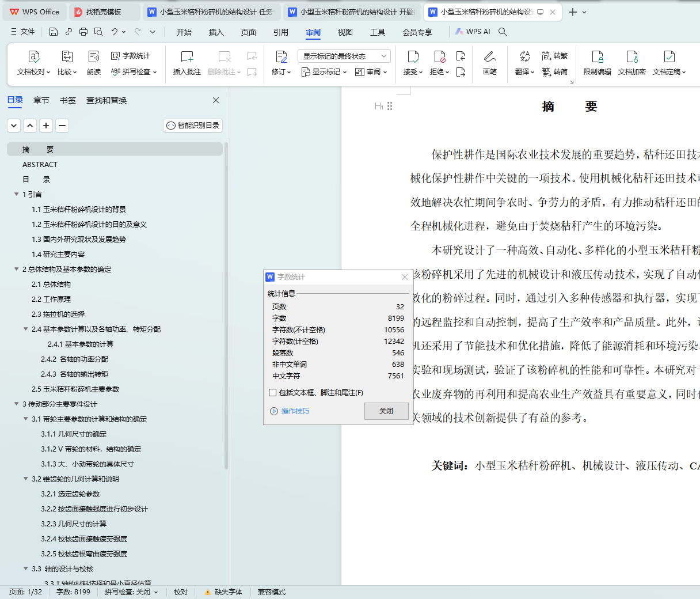Screen dimensions: 700x599
Task: Open 查找和替换 navigation tab
Action: coord(106,100)
